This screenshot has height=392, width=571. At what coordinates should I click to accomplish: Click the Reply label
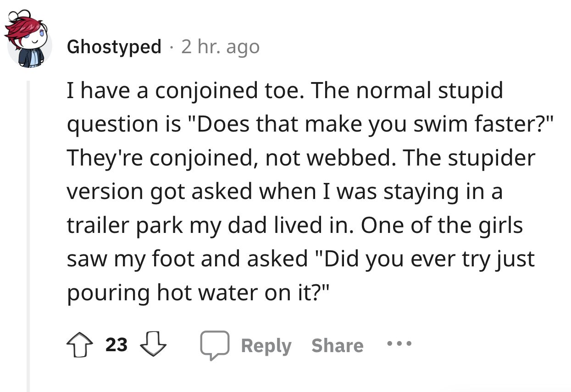point(266,346)
